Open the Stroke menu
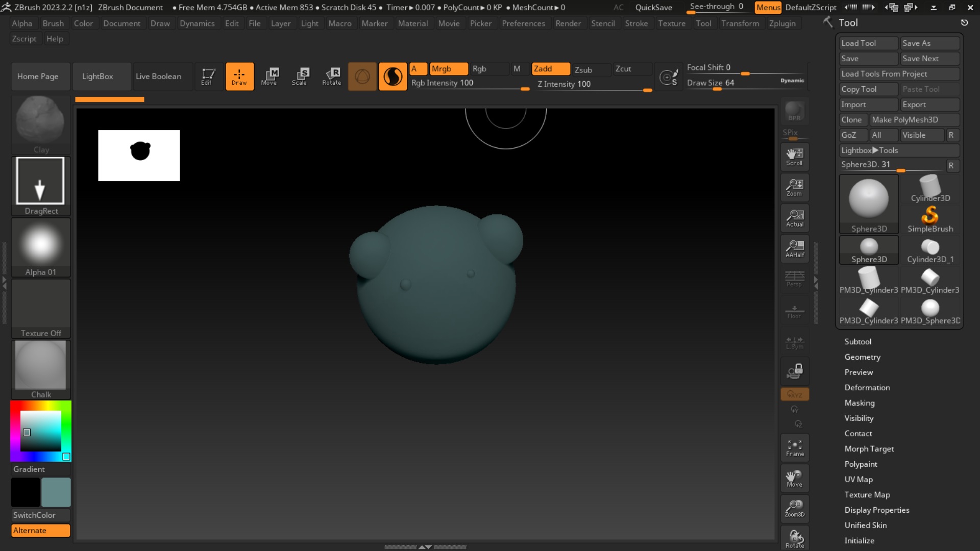Screen dimensions: 980x551 point(636,23)
